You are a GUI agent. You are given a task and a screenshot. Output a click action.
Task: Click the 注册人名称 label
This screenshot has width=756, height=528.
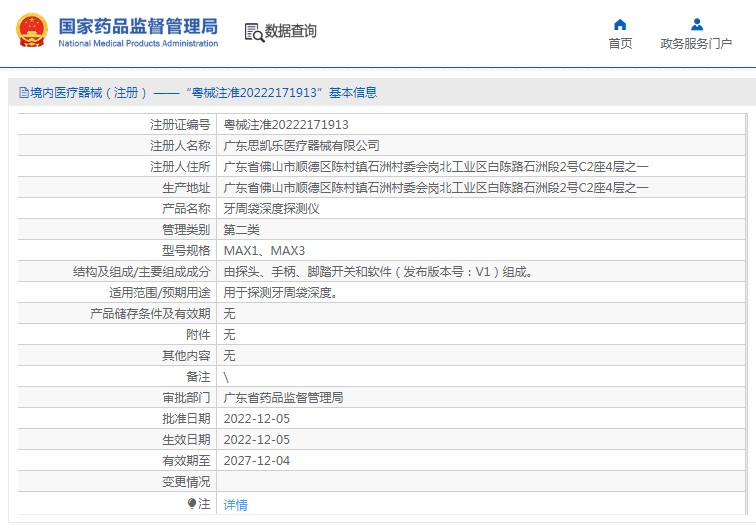pos(180,146)
